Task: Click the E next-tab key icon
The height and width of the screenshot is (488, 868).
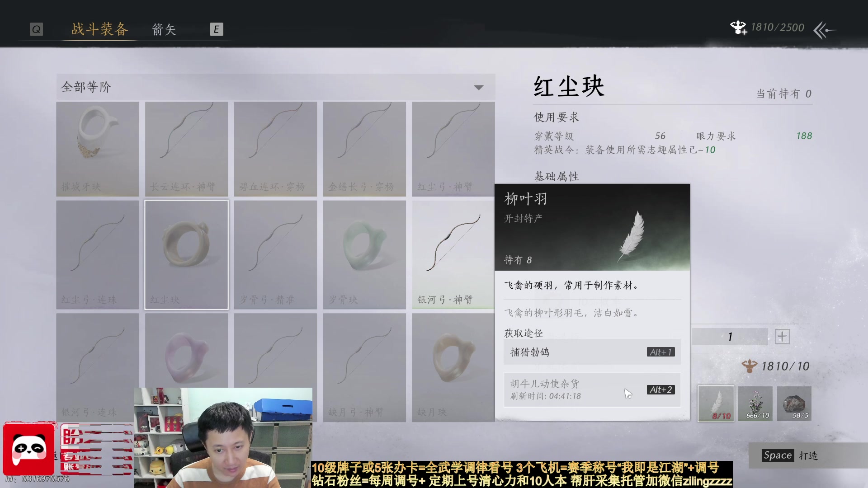Action: pyautogui.click(x=217, y=29)
